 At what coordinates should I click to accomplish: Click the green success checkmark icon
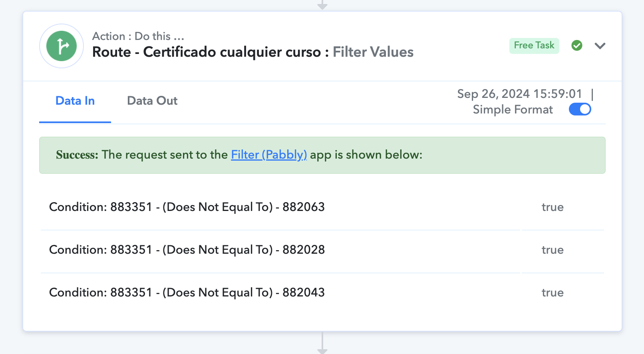576,46
